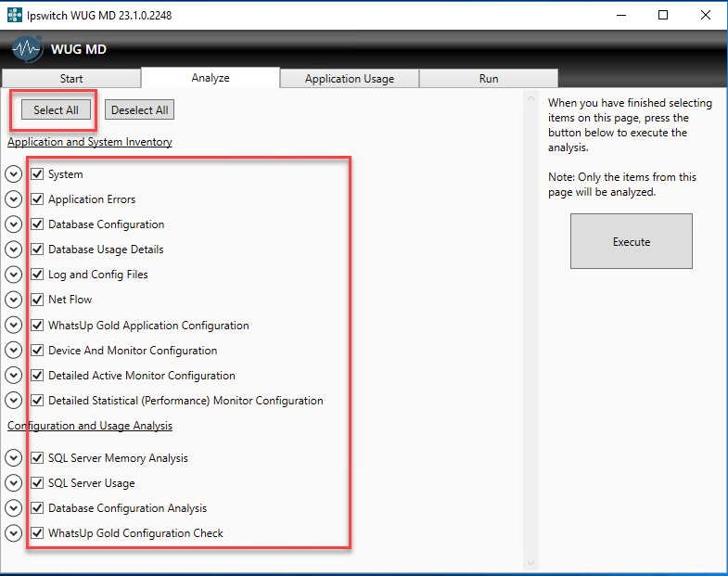The height and width of the screenshot is (576, 728).
Task: Expand SQL Server Memory Analysis chevron
Action: [x=13, y=458]
